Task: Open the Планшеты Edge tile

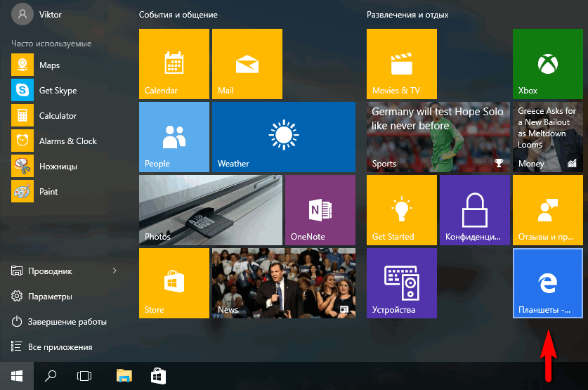Action: pos(547,283)
